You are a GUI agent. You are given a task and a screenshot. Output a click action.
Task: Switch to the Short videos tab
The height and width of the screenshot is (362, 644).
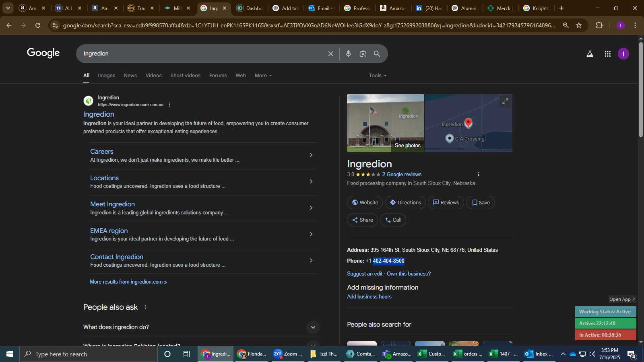pos(185,76)
